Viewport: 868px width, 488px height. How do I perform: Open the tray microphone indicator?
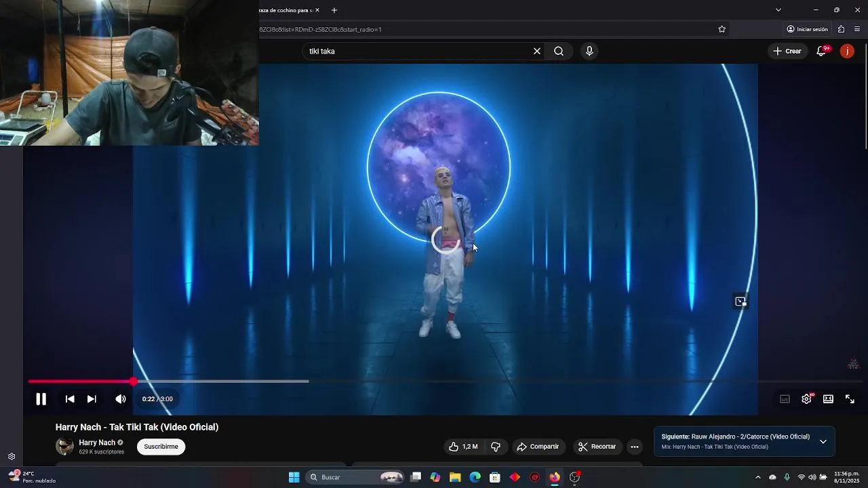(x=787, y=477)
